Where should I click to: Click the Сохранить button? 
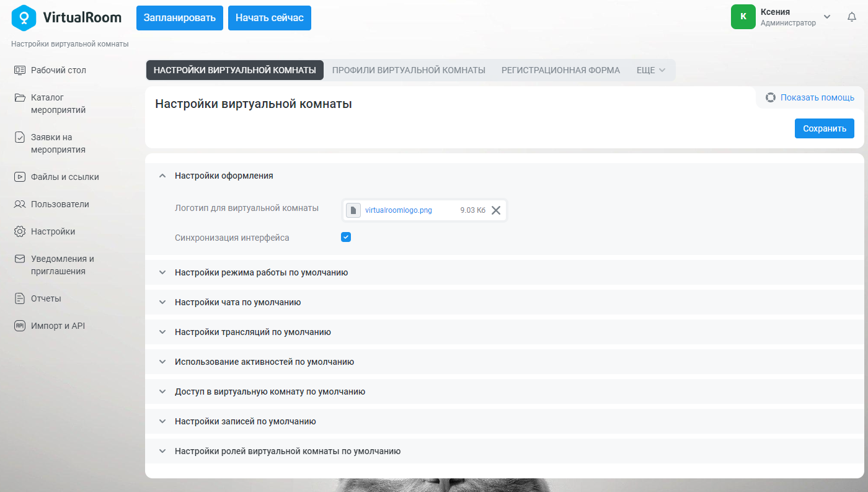[825, 128]
